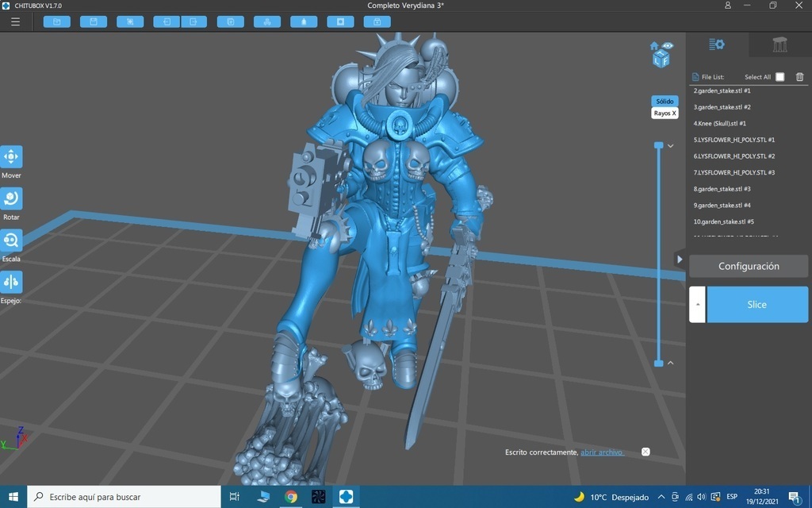The height and width of the screenshot is (508, 812).
Task: Click the layer slider down chevron
Action: [x=671, y=146]
